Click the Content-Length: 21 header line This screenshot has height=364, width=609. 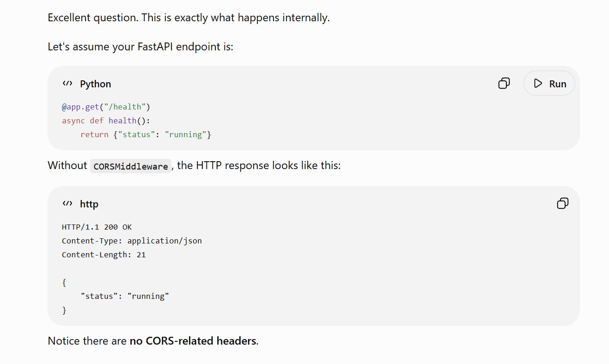(x=104, y=255)
